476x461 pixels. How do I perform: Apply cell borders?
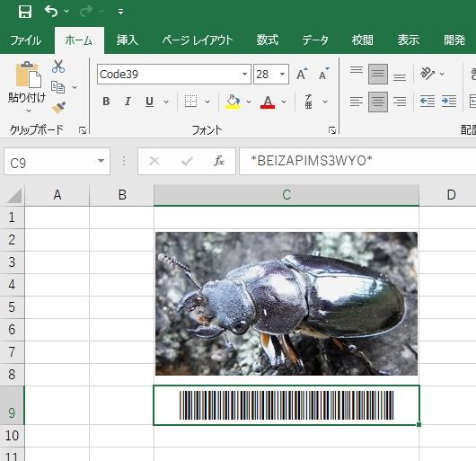click(190, 102)
